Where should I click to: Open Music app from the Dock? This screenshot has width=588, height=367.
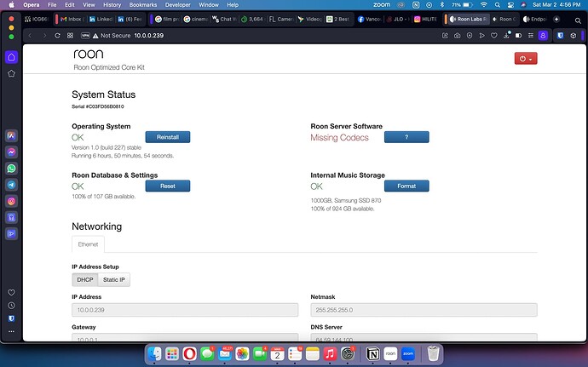coord(330,353)
